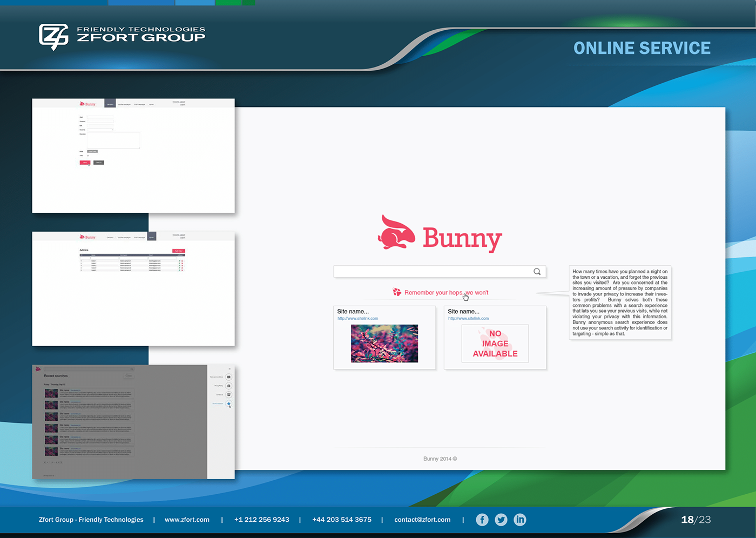Select Dashboard tab in form mockup
The height and width of the screenshot is (538, 756).
point(110,104)
